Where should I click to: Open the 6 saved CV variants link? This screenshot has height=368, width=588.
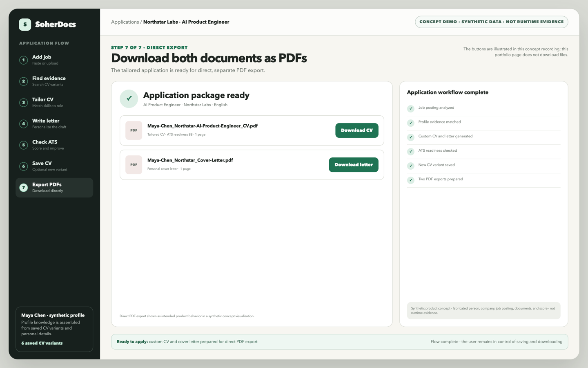42,343
